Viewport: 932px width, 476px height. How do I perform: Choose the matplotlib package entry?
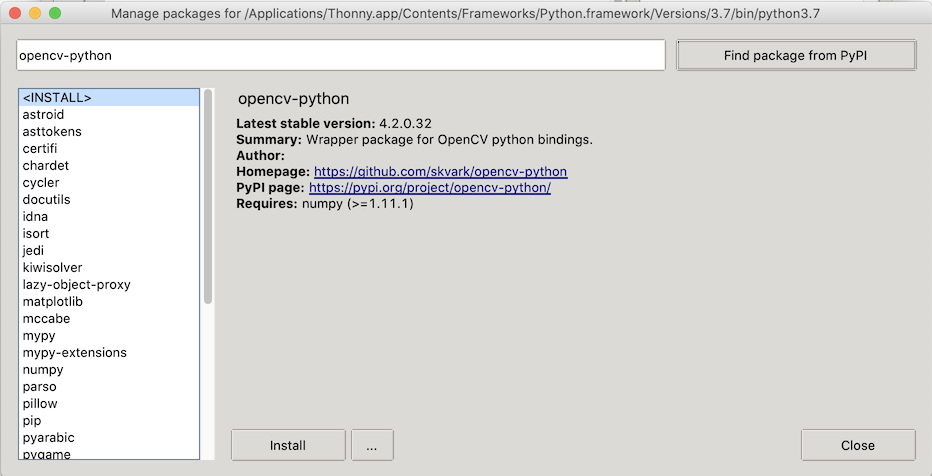(52, 302)
